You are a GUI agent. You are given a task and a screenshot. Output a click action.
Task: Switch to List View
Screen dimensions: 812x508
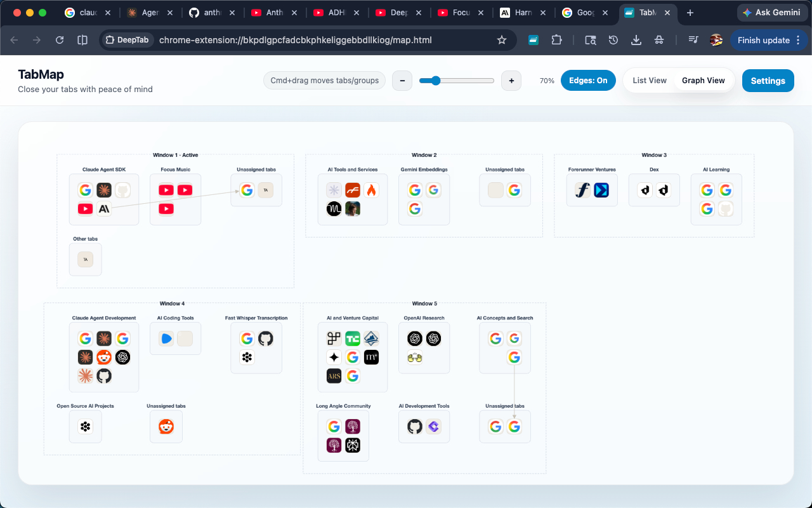coord(650,81)
